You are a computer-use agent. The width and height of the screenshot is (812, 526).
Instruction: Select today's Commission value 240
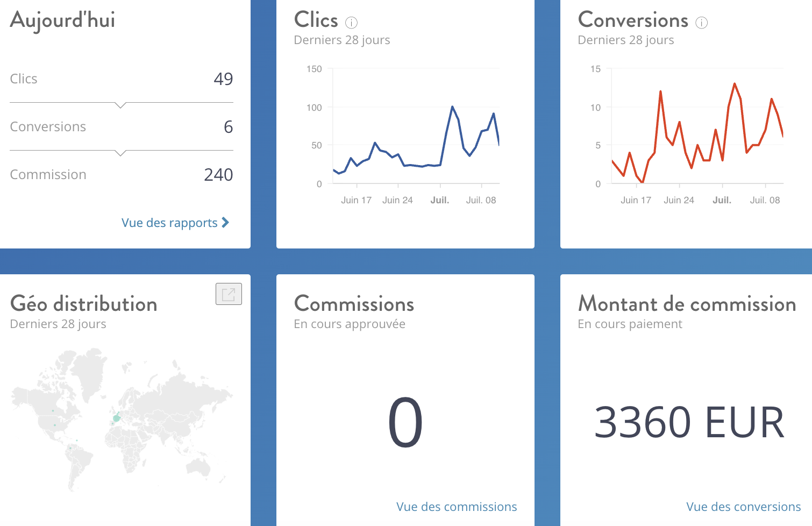218,175
